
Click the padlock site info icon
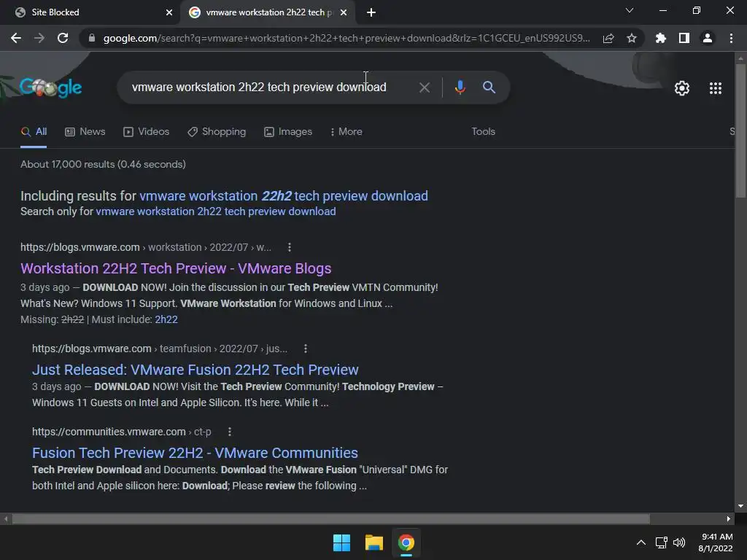(92, 38)
